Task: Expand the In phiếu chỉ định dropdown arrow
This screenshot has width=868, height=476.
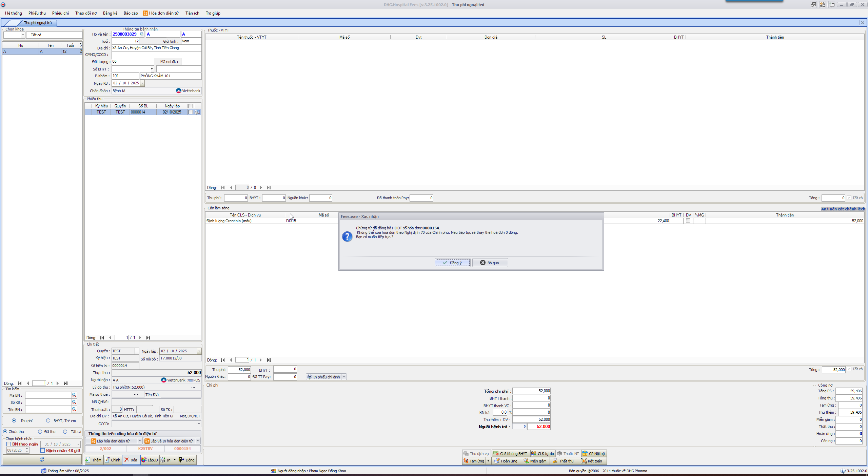Action: [344, 377]
